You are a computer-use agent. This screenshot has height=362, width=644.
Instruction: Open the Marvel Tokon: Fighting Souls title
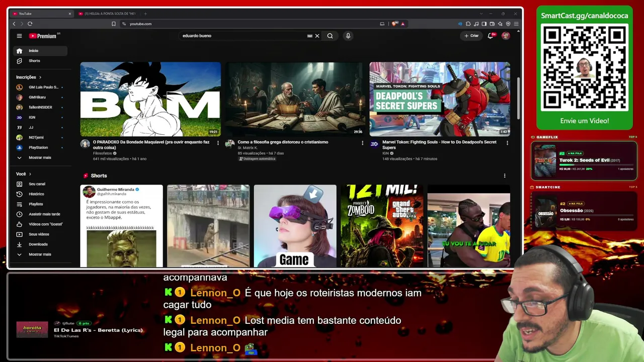click(439, 145)
